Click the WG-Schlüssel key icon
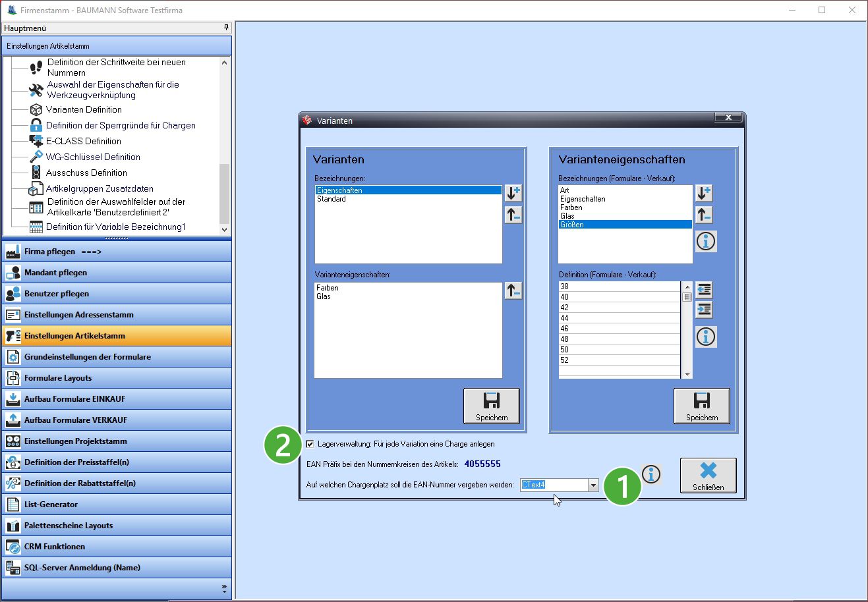The height and width of the screenshot is (602, 868). tap(36, 157)
